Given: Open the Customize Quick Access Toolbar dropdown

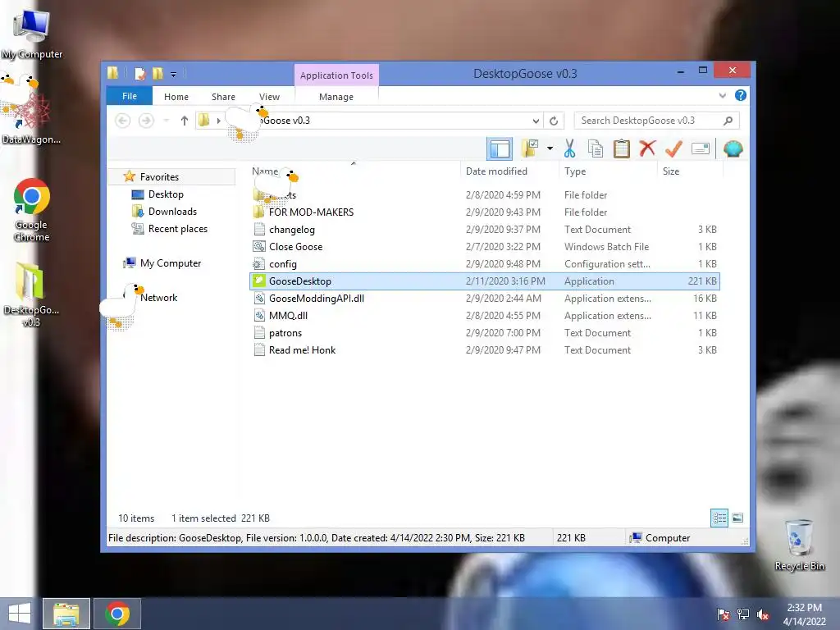Looking at the screenshot, I should 174,74.
